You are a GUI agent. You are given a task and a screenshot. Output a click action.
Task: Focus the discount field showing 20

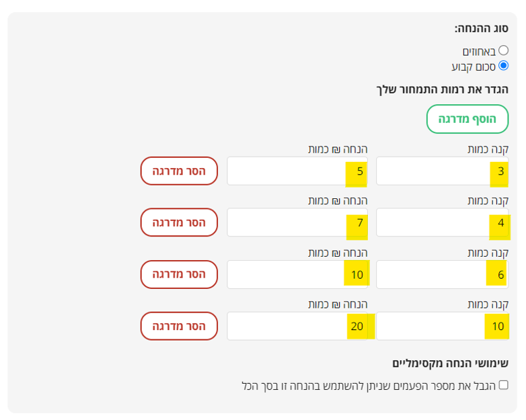(x=297, y=326)
